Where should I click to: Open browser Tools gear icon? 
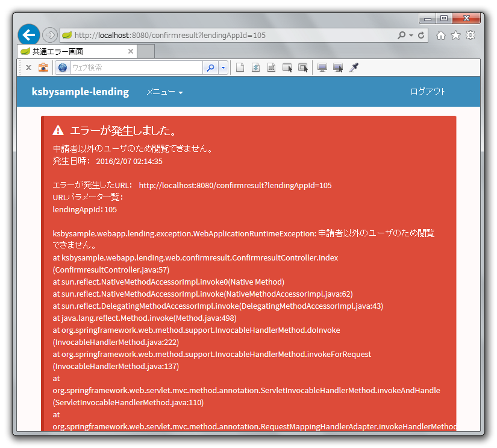tap(470, 35)
